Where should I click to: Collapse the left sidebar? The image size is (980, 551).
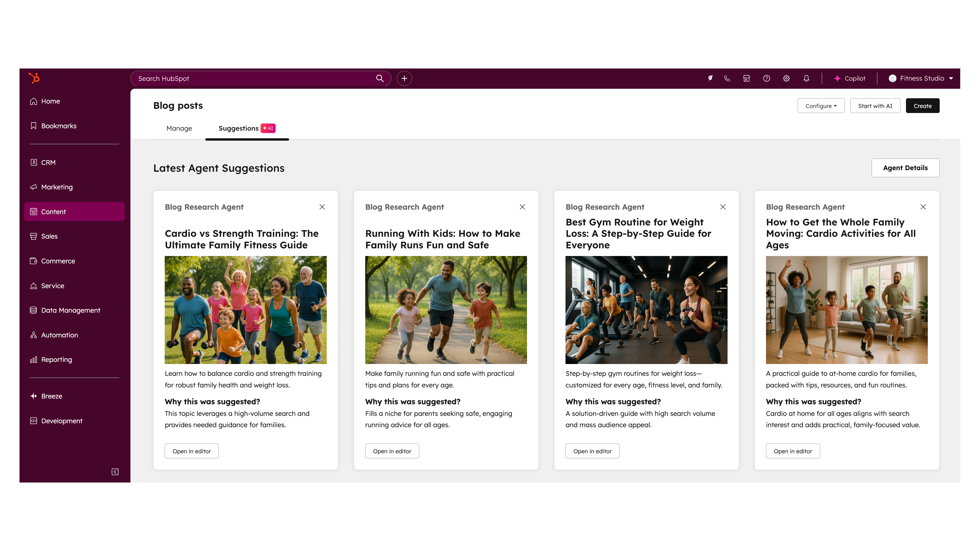coord(115,471)
